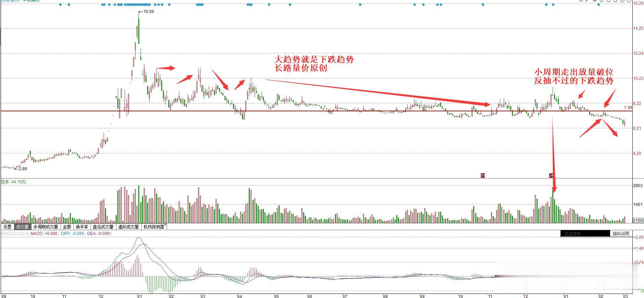Click the 1401 volume axis label
Screen dimensions: 644x298
pos(638,204)
